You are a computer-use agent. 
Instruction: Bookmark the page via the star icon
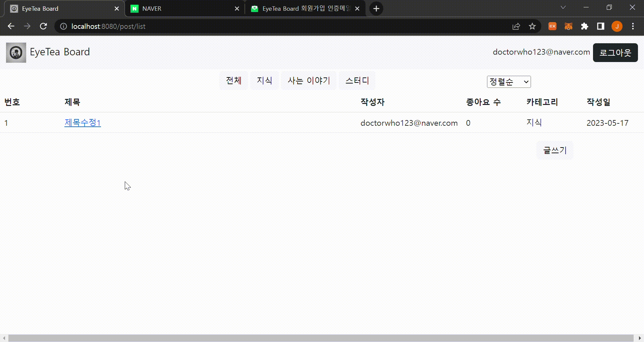532,26
